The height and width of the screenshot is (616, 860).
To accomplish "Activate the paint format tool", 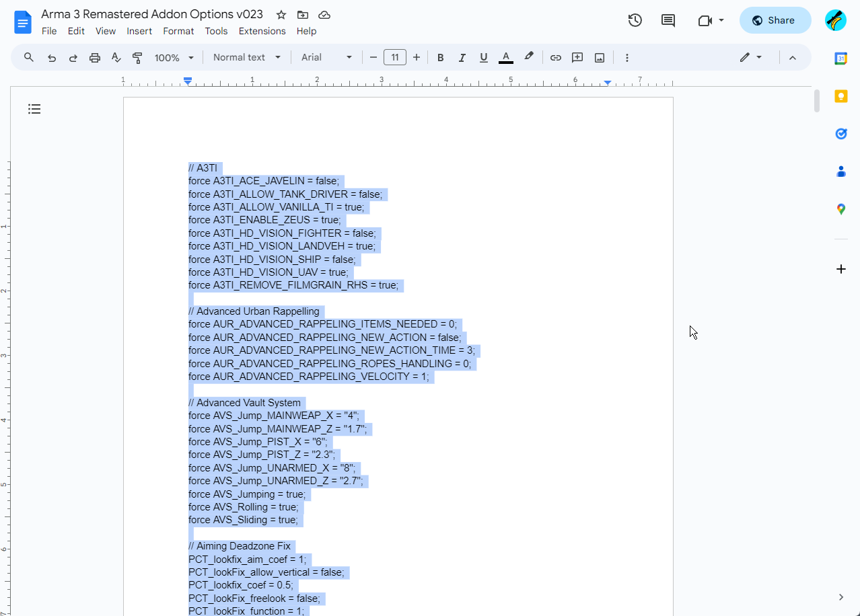I will (138, 58).
